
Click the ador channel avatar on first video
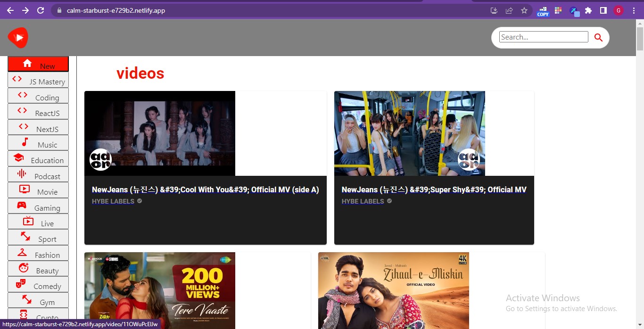pyautogui.click(x=100, y=159)
